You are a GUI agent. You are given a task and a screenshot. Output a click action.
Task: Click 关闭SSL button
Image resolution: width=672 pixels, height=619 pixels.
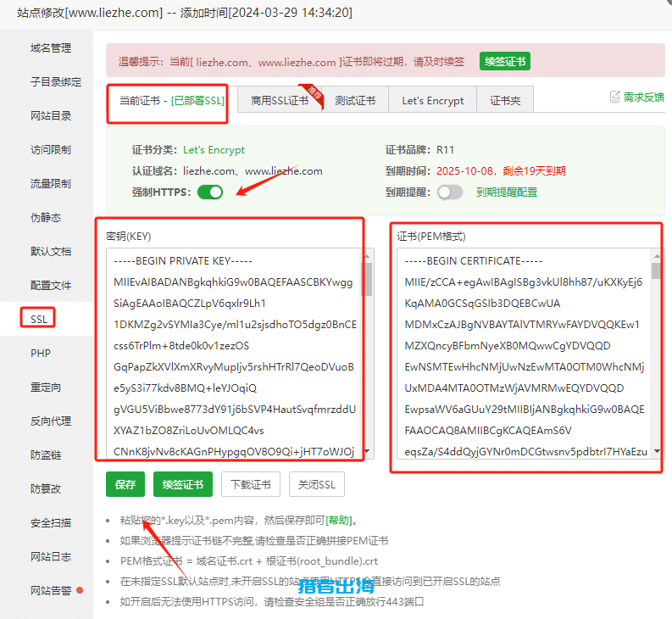(x=317, y=484)
